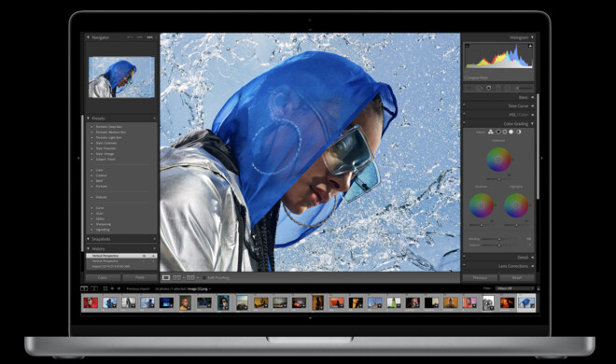
Task: Switch to Loupe view in toolbar
Action: (x=166, y=277)
